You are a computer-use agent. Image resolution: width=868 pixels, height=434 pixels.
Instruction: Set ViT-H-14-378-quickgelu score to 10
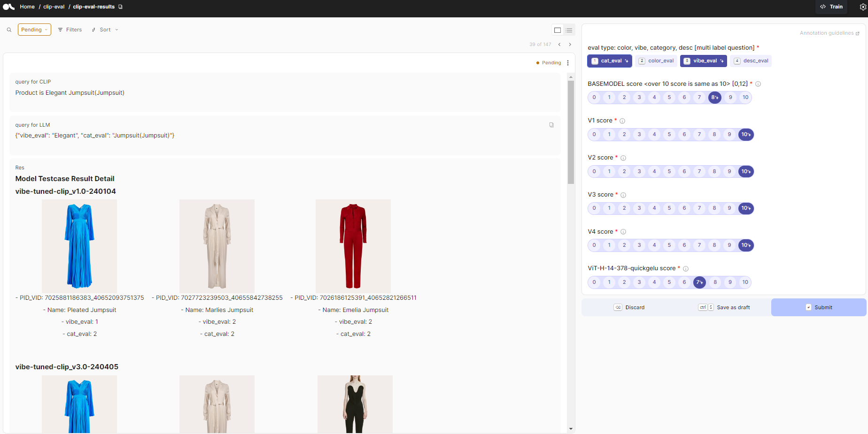745,282
